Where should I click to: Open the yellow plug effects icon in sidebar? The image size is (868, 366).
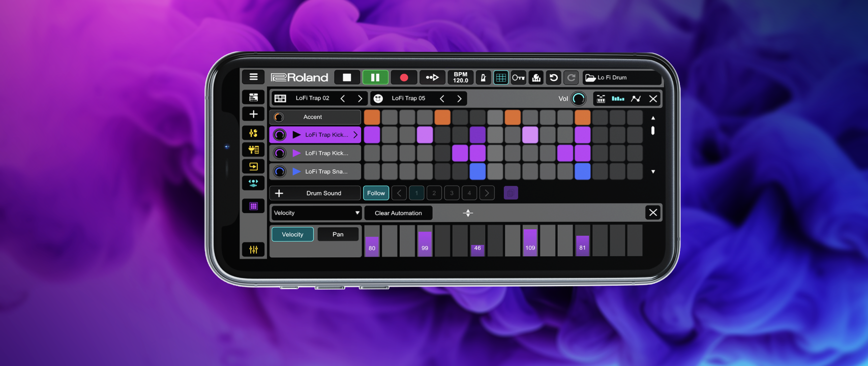click(x=253, y=149)
